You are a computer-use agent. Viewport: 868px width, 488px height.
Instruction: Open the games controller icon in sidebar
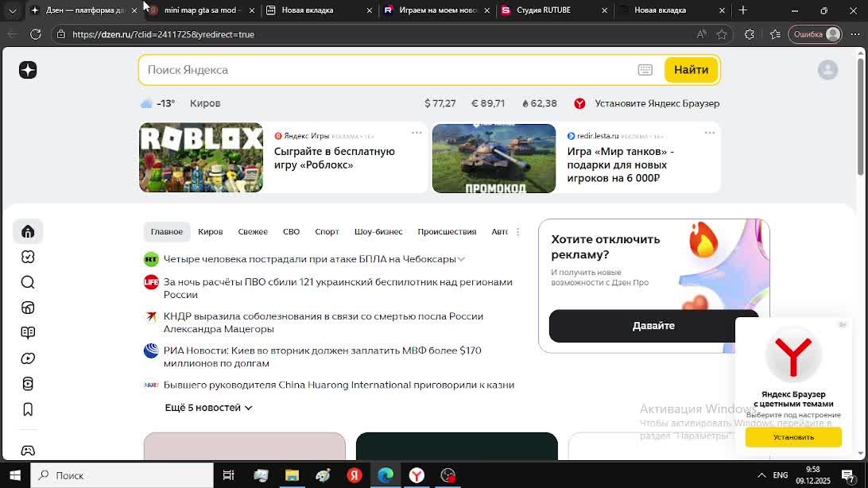[x=28, y=451]
